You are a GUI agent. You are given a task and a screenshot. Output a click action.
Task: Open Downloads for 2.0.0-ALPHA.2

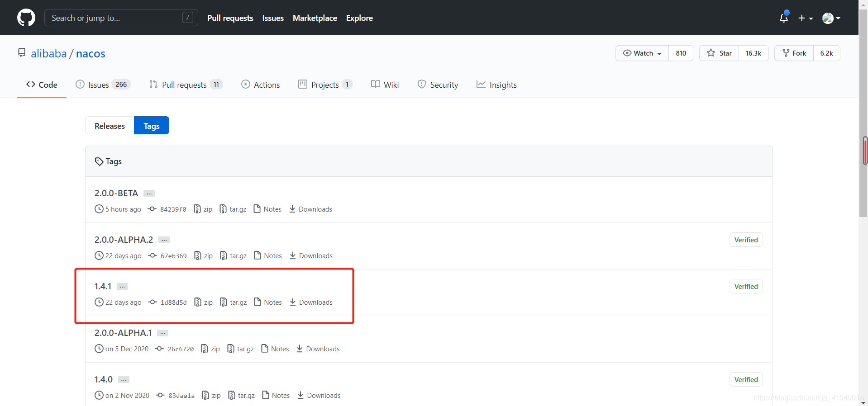311,255
